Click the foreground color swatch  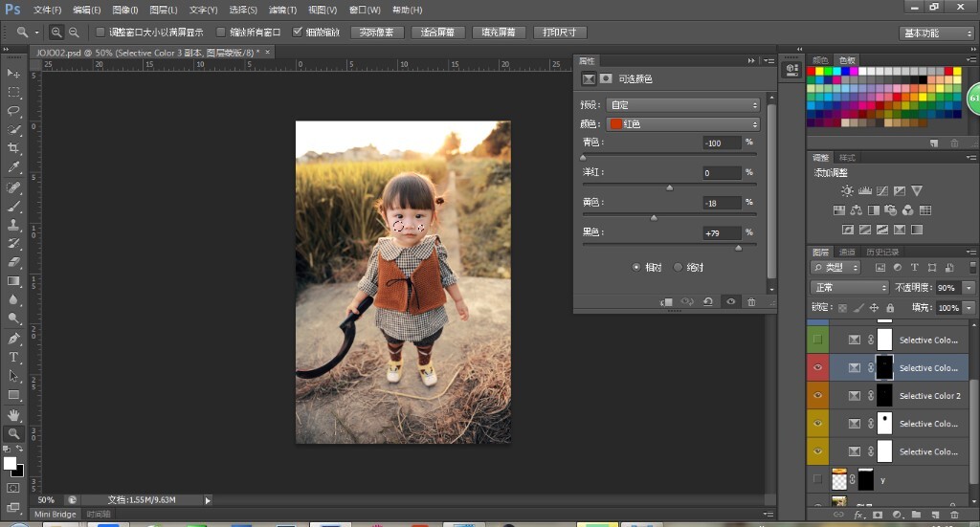pos(10,463)
